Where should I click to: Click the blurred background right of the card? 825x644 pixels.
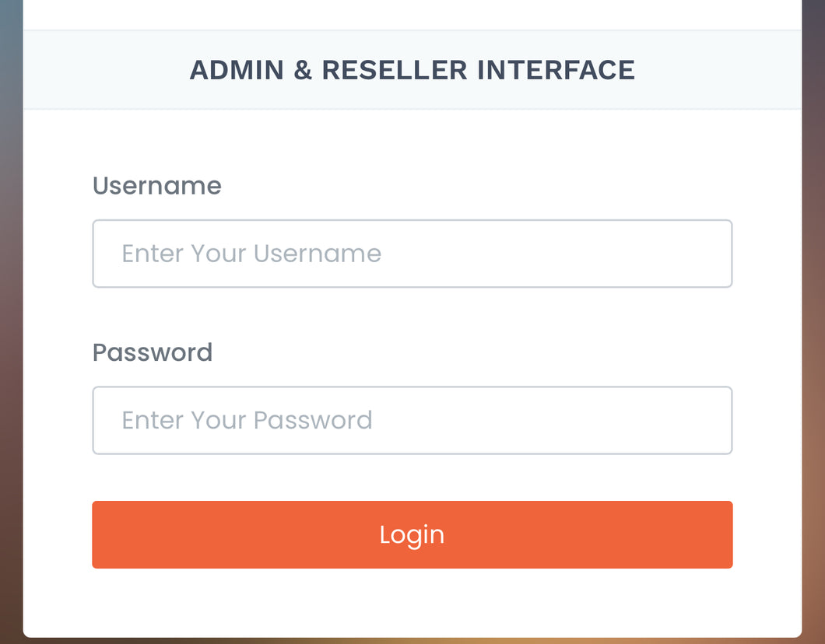pos(813,311)
